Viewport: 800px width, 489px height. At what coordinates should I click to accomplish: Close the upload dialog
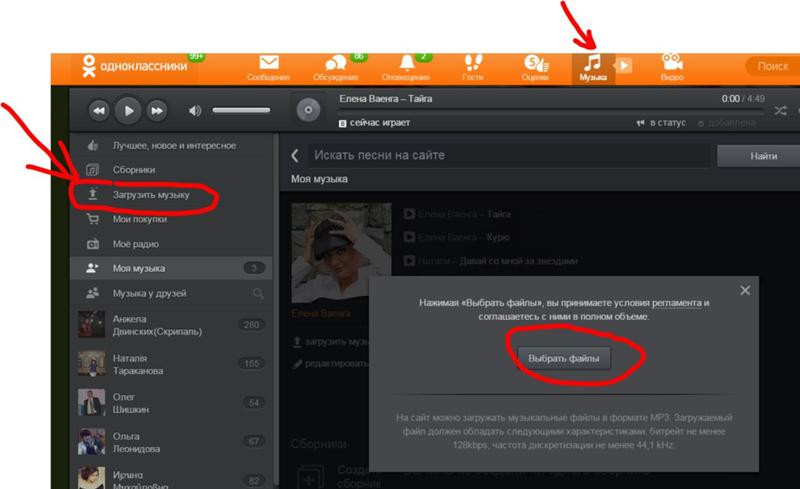click(745, 290)
